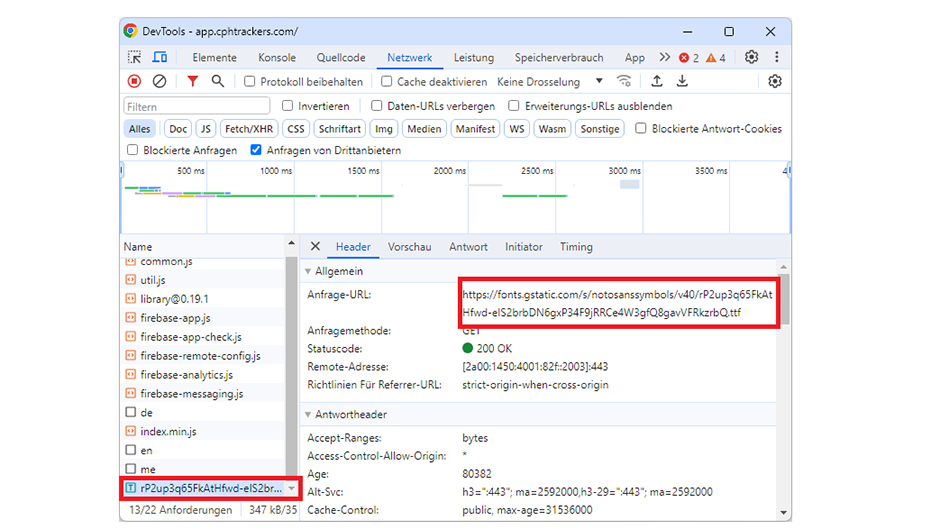
Task: Select the Header details tab
Action: click(352, 247)
